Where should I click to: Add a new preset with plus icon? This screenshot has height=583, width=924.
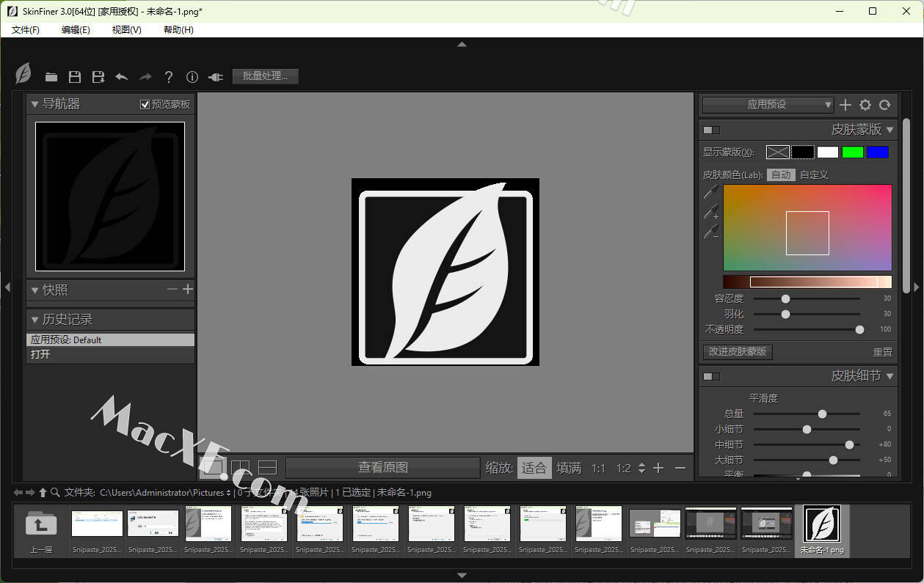[845, 105]
